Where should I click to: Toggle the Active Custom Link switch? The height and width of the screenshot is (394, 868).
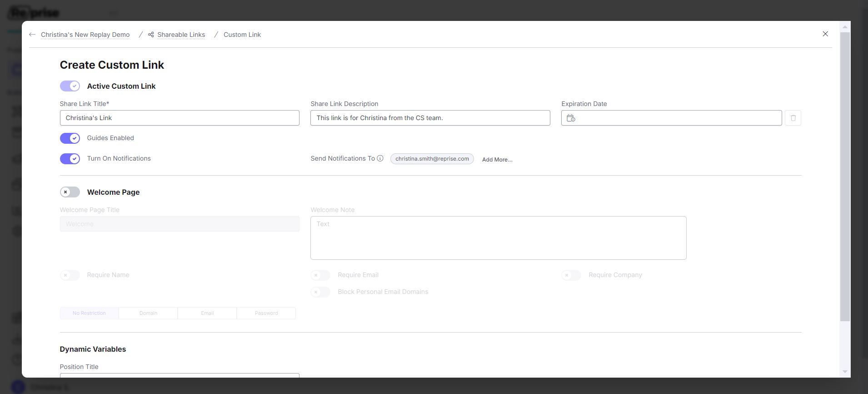pos(70,86)
